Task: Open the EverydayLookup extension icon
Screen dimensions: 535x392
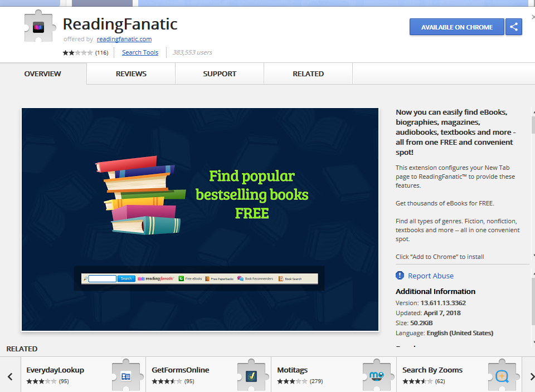Action: coord(127,375)
